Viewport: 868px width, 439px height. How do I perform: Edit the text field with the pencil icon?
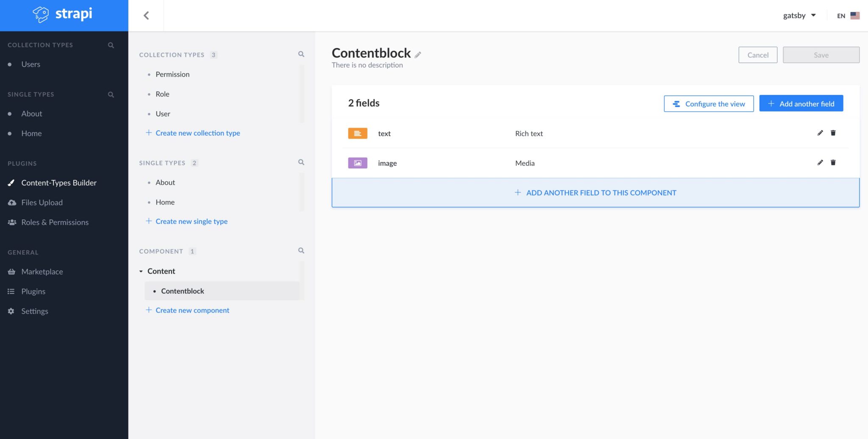point(820,133)
